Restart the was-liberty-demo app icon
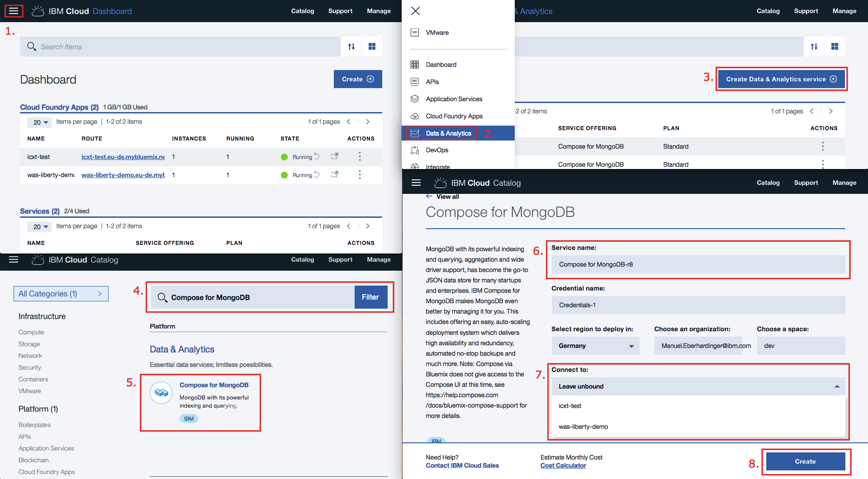 (x=317, y=174)
